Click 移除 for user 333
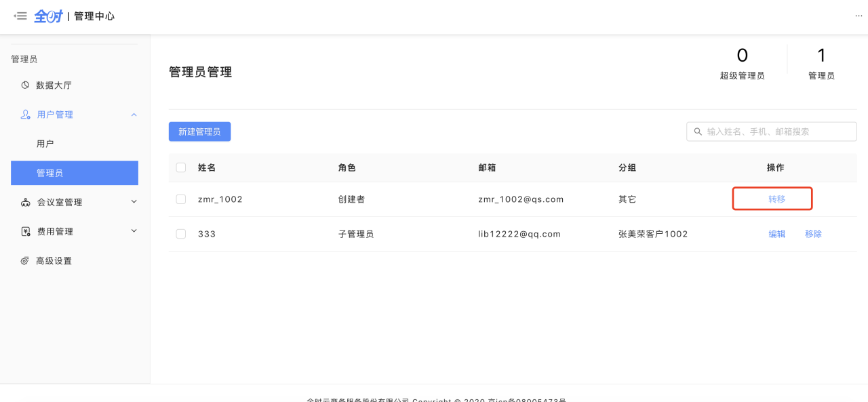 coord(813,234)
